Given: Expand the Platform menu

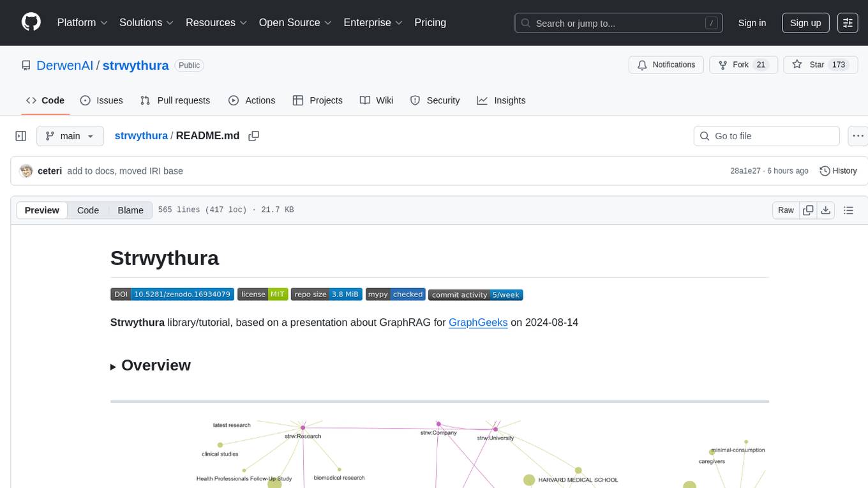Looking at the screenshot, I should [82, 22].
